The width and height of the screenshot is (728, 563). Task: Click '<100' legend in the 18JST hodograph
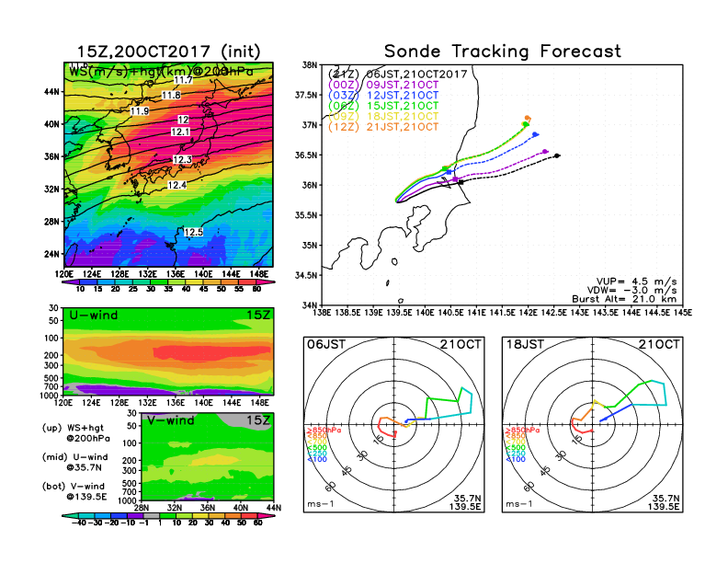tap(516, 459)
